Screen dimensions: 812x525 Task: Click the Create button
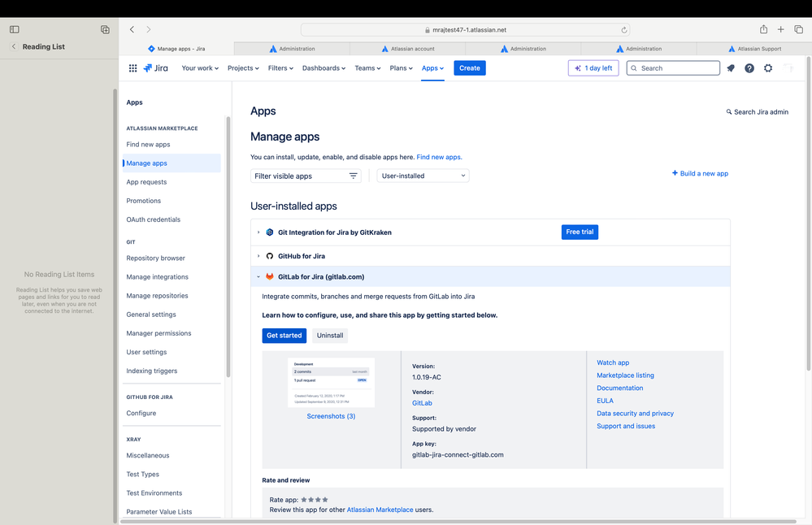(470, 67)
